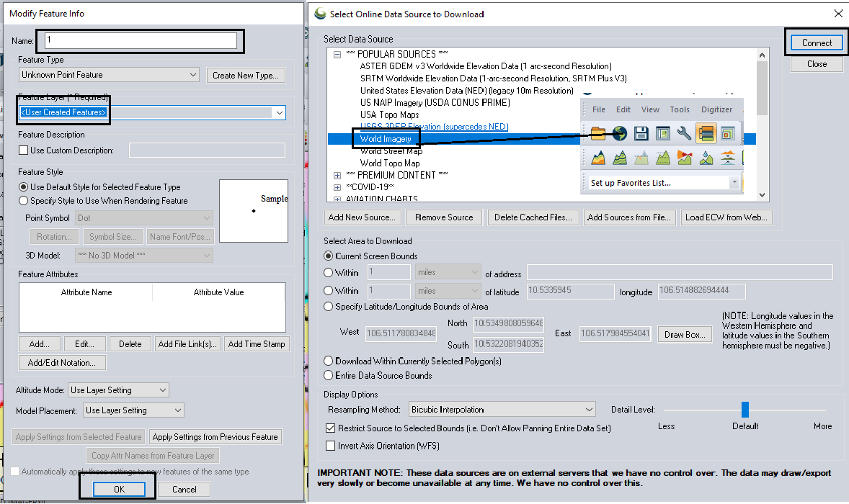Toggle the Control Center layers stack icon
Image resolution: width=849 pixels, height=504 pixels.
[x=706, y=132]
